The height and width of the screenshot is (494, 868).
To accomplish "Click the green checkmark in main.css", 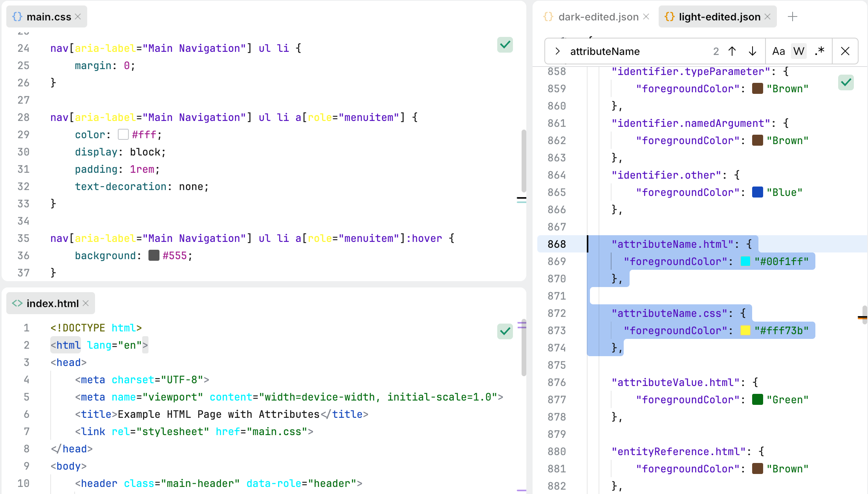I will coord(505,45).
